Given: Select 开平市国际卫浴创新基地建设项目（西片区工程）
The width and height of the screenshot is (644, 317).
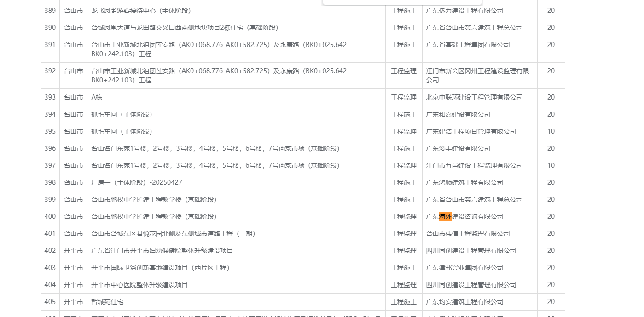Looking at the screenshot, I should click(160, 268).
